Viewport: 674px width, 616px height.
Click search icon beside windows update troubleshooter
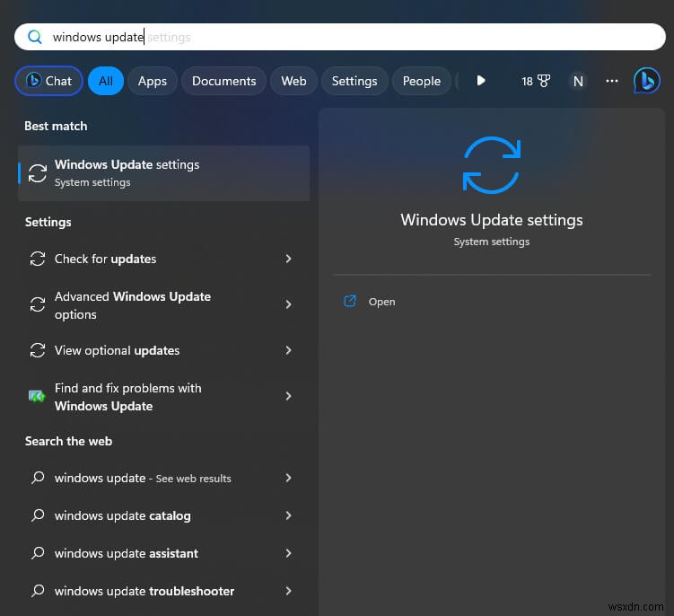(x=38, y=591)
